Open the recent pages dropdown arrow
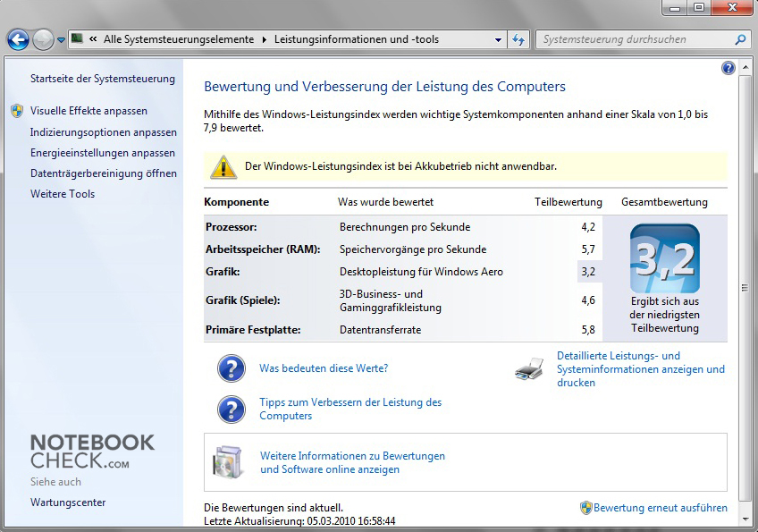This screenshot has width=758, height=532. (61, 40)
